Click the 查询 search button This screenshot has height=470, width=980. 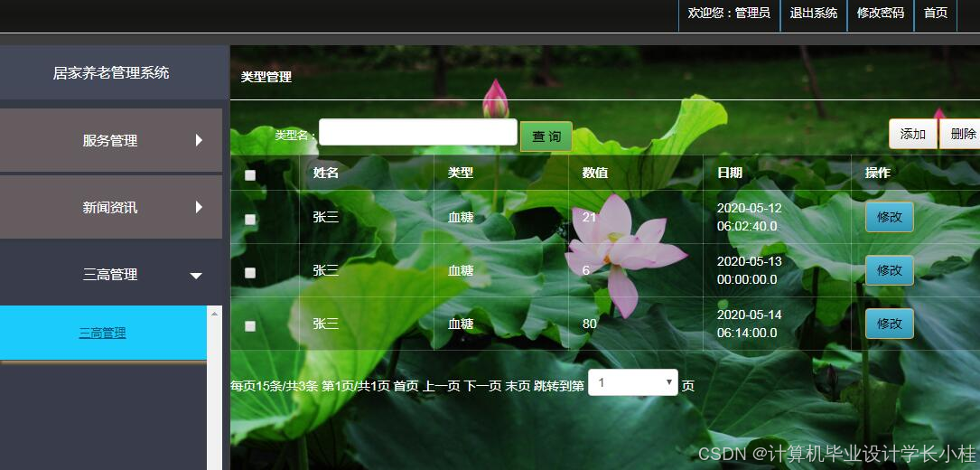(546, 136)
